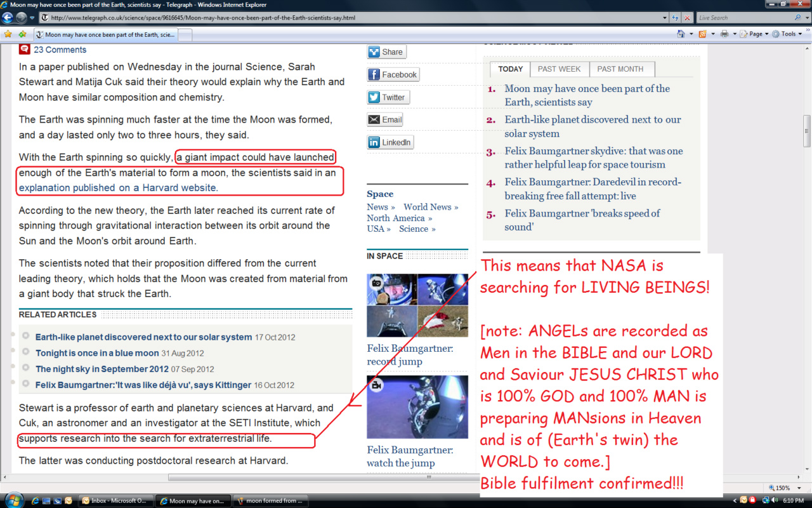Click the Add to Favorites star-plus icon
The height and width of the screenshot is (508, 812).
pyautogui.click(x=23, y=34)
